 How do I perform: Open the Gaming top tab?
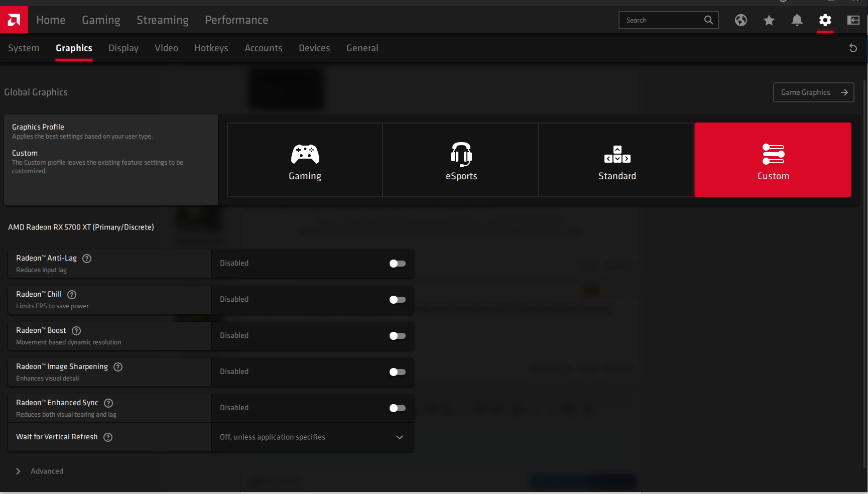(101, 20)
